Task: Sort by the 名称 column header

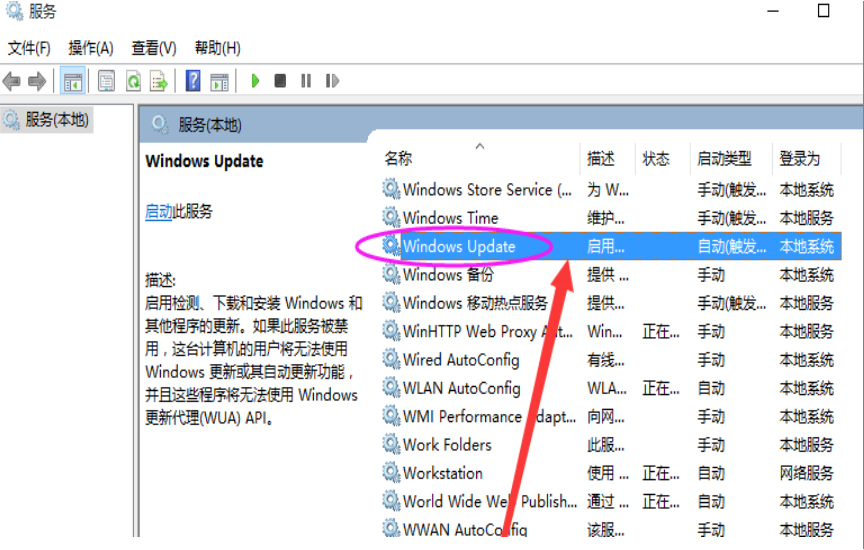Action: point(398,159)
